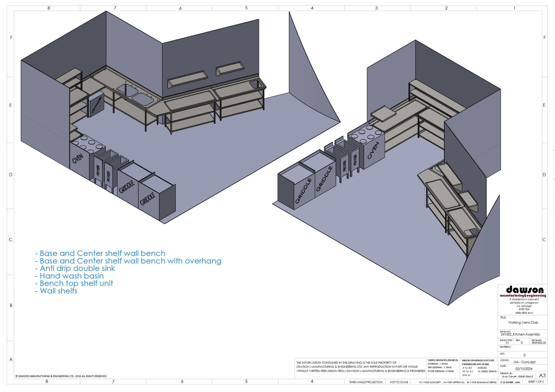Click the 'NA-- Concept' job number field
Screen dimensions: 555x392
524,362
